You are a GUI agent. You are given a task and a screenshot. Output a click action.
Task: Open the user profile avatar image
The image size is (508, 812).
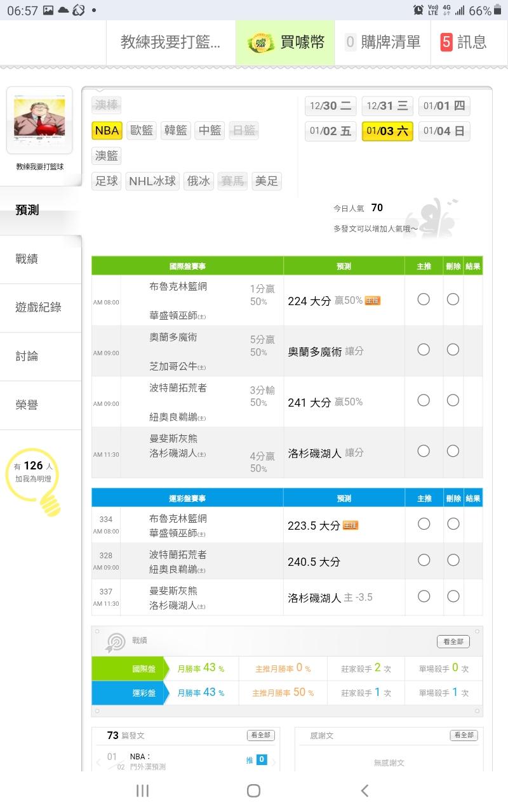(x=39, y=119)
